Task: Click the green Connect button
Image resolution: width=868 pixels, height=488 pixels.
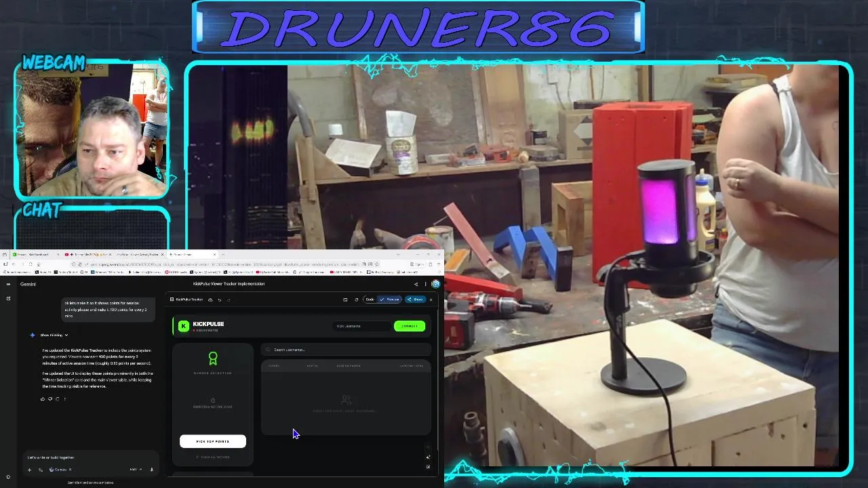Action: tap(410, 326)
